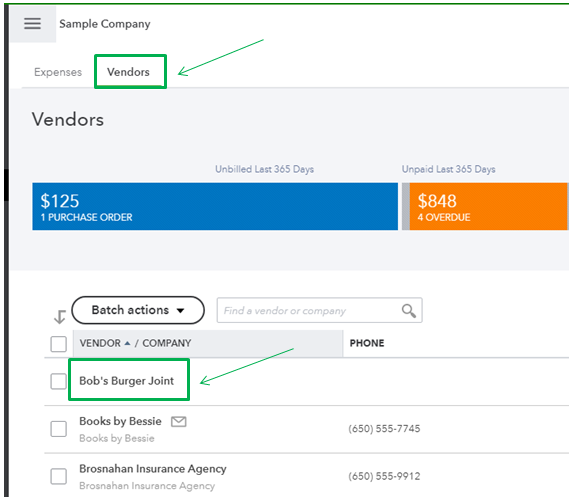Select the Books by Bessie checkbox
This screenshot has width=569, height=498.
[x=58, y=429]
